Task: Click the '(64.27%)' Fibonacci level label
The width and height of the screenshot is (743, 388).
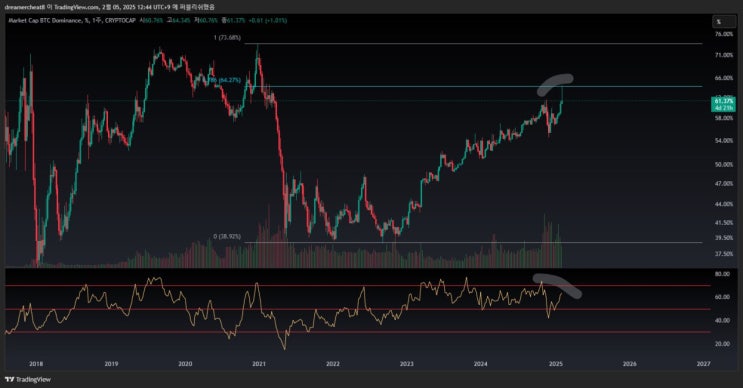Action: [226, 80]
